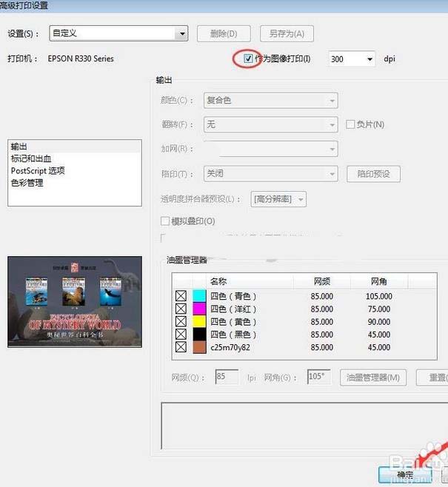The height and width of the screenshot is (487, 448).
Task: Select the 四色（洋红）row name
Action: click(233, 309)
